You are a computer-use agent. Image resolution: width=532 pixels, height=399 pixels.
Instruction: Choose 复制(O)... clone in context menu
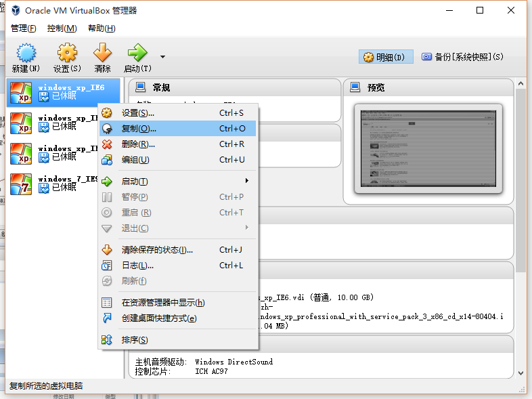tap(178, 128)
